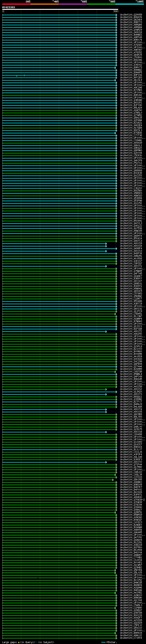Viewport: 146px width, 644px height.
Task: Select label UniRef100_O49218
Action: tap(131, 32)
